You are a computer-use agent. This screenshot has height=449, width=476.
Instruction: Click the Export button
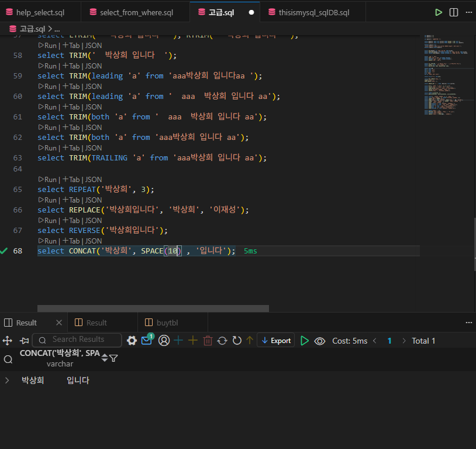[x=276, y=341]
